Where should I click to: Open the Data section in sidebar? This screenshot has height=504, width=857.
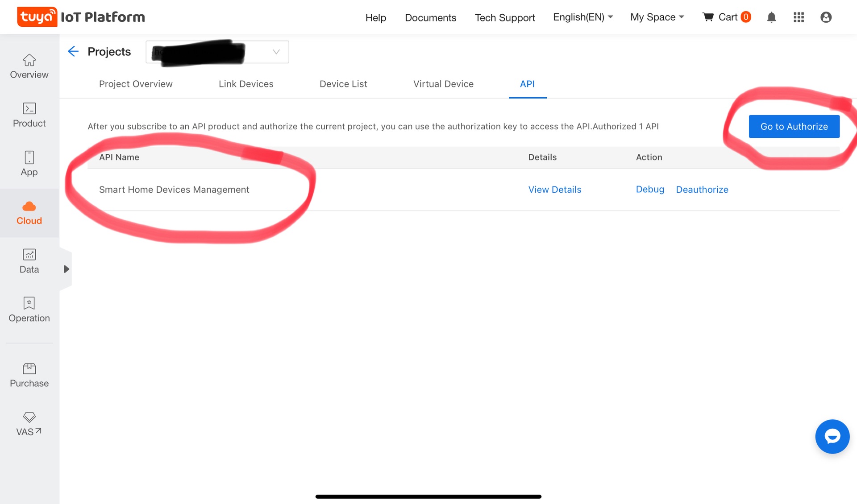pos(29,261)
